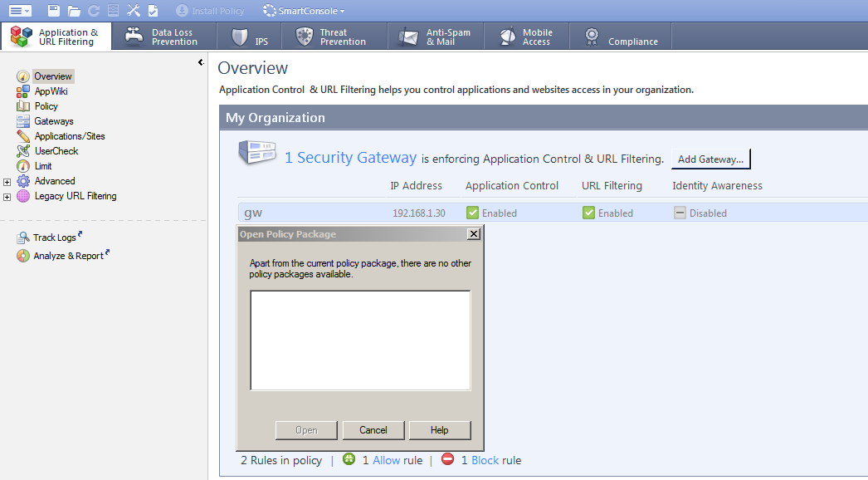Open the wrench and screwdriver tools icon
The width and height of the screenshot is (868, 480).
click(134, 11)
